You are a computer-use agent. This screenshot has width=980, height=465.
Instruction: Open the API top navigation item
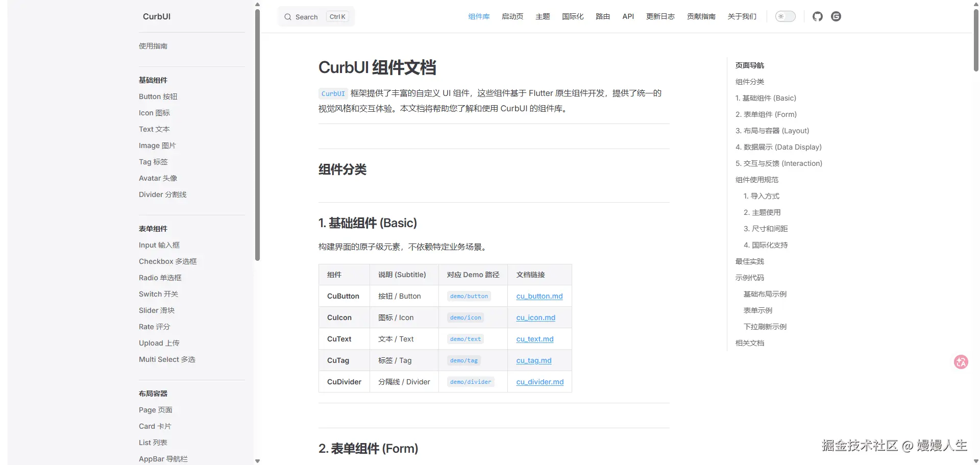(x=628, y=16)
